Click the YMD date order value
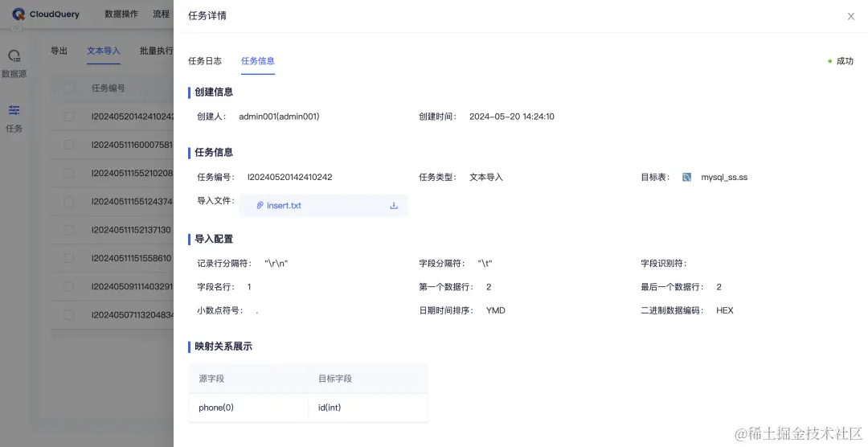 click(x=495, y=310)
